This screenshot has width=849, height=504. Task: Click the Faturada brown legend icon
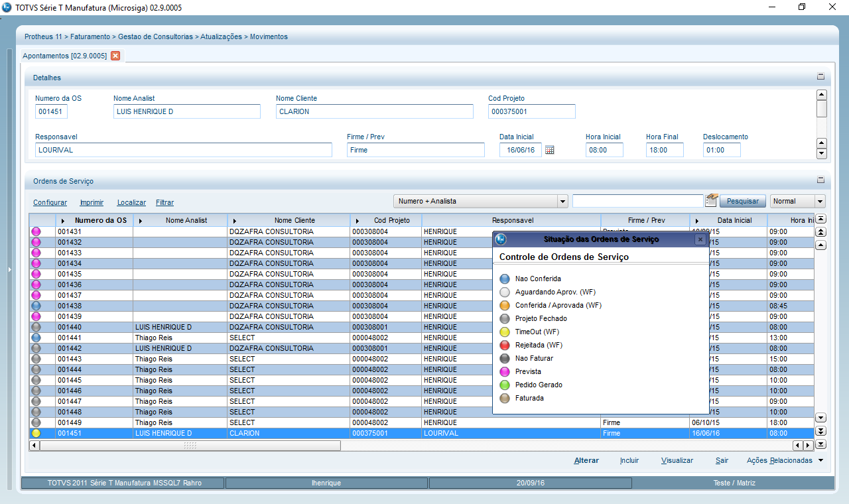point(505,399)
